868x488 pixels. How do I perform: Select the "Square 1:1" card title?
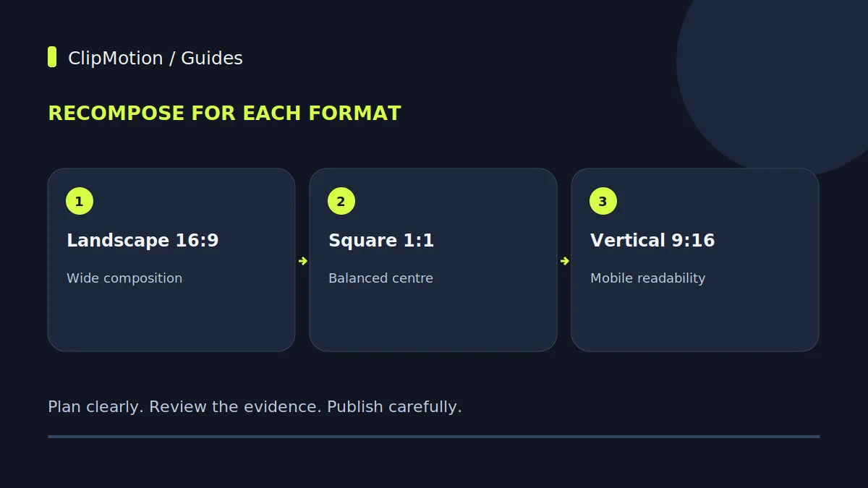point(381,241)
